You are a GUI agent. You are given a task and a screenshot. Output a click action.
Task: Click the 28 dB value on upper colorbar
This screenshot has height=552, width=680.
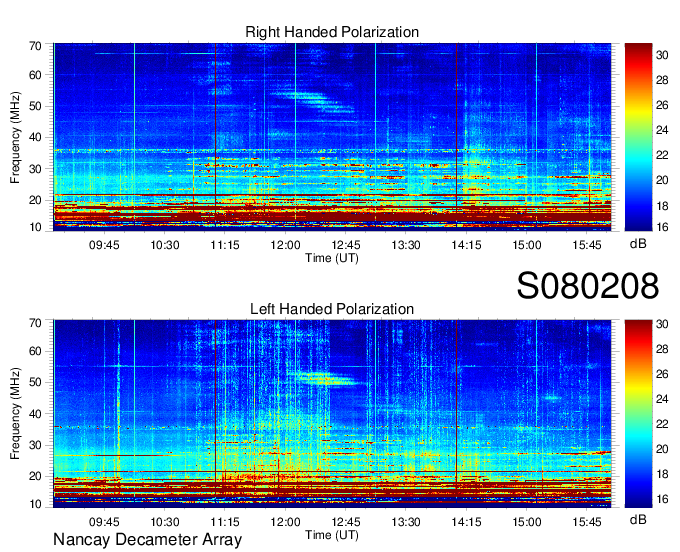(662, 80)
